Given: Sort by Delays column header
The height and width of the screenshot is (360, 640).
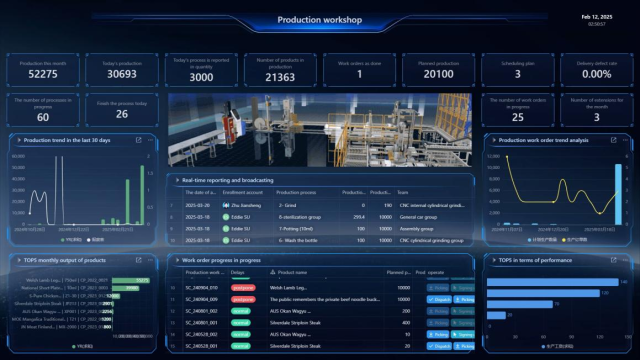Looking at the screenshot, I should click(x=238, y=272).
